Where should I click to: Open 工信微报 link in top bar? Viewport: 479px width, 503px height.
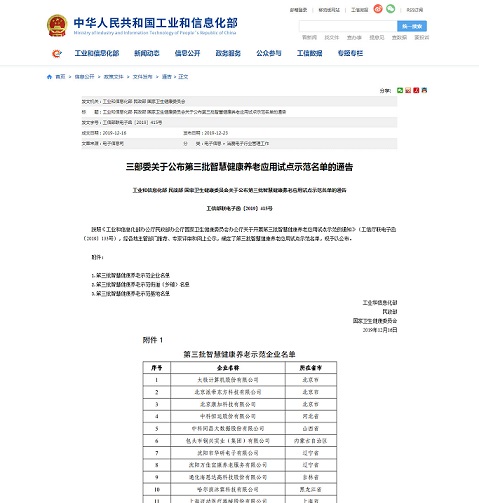point(359,10)
